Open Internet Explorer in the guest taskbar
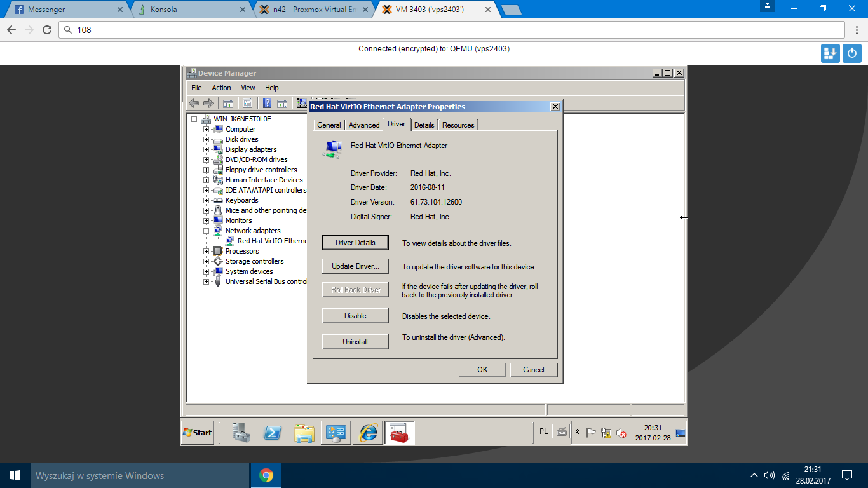Screen dimensions: 868x488 click(x=368, y=433)
